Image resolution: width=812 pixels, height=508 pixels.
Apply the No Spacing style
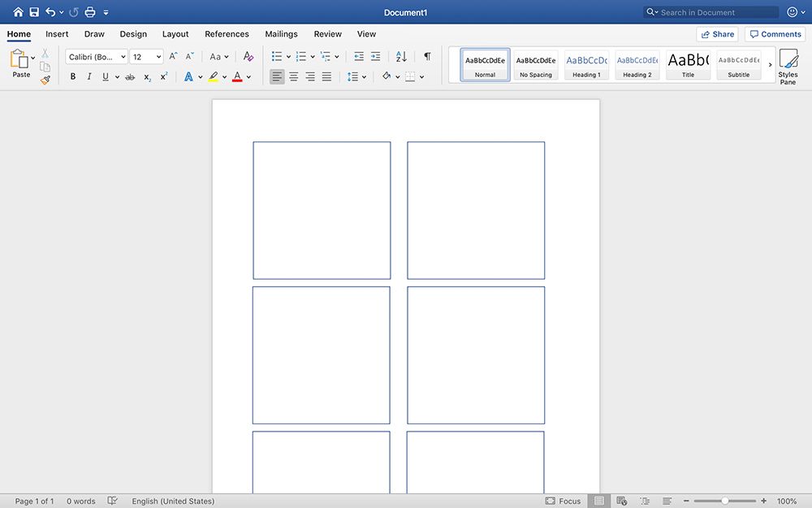[536, 65]
